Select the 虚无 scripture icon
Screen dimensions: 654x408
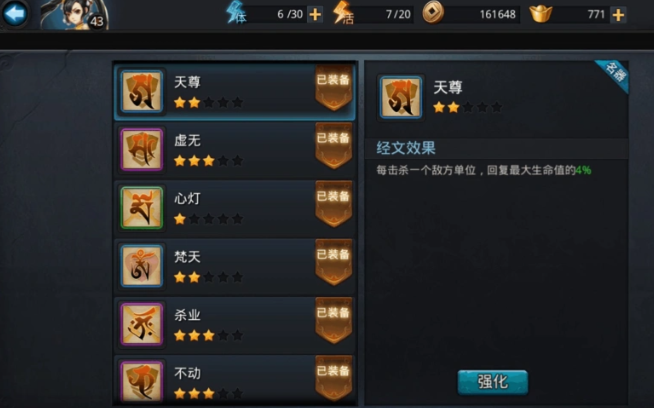142,150
